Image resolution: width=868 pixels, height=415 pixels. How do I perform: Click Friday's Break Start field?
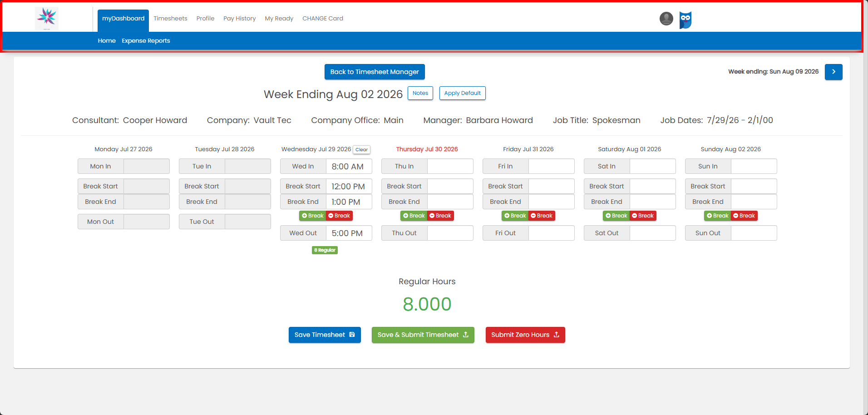click(551, 186)
